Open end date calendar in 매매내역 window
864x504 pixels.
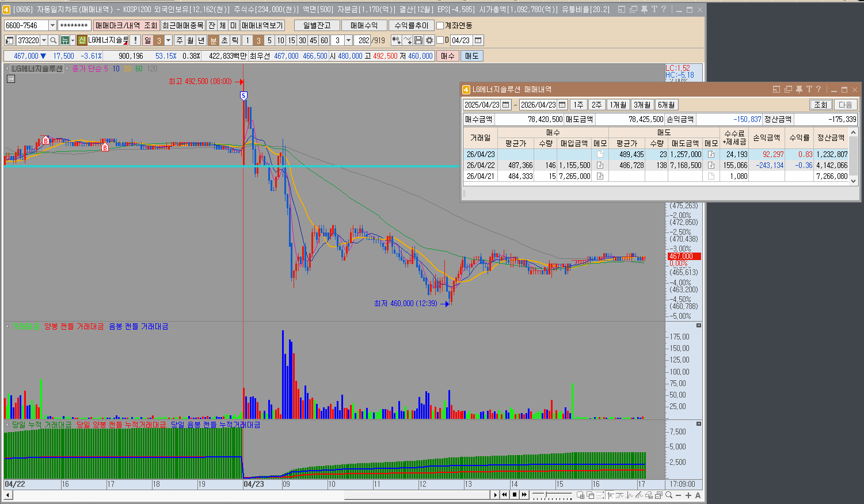[562, 105]
